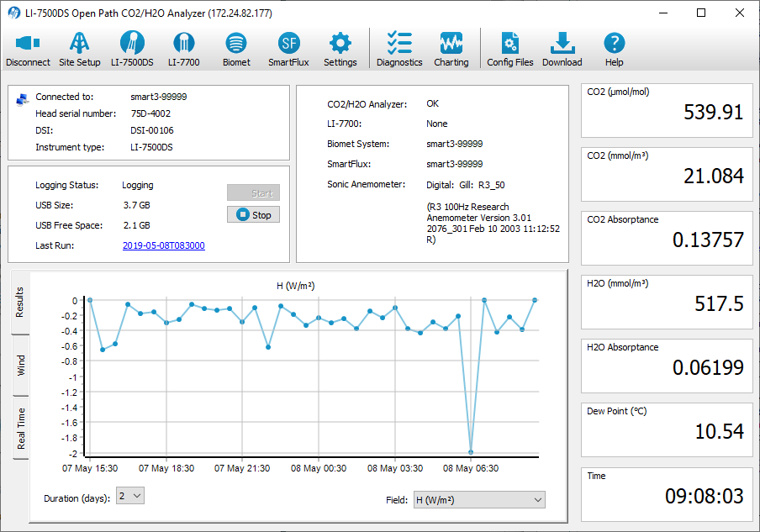The image size is (760, 532).
Task: Click head serial number 75D-4002
Action: [150, 113]
